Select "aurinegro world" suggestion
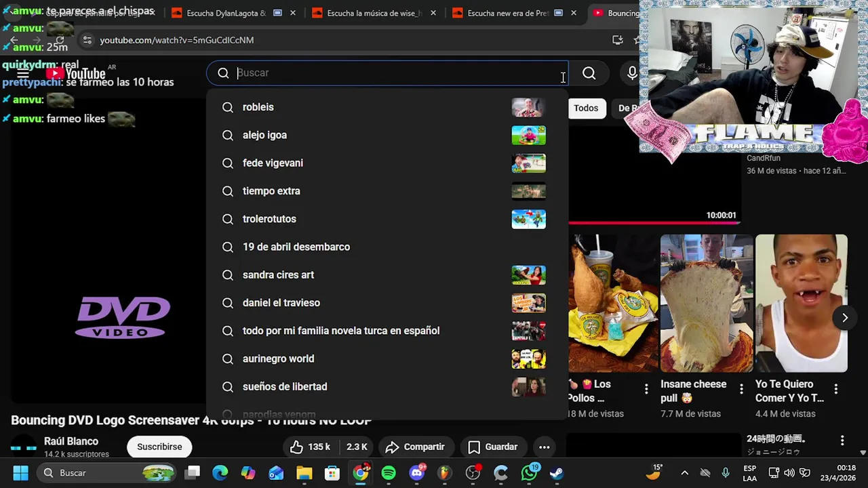This screenshot has width=868, height=488. point(387,359)
